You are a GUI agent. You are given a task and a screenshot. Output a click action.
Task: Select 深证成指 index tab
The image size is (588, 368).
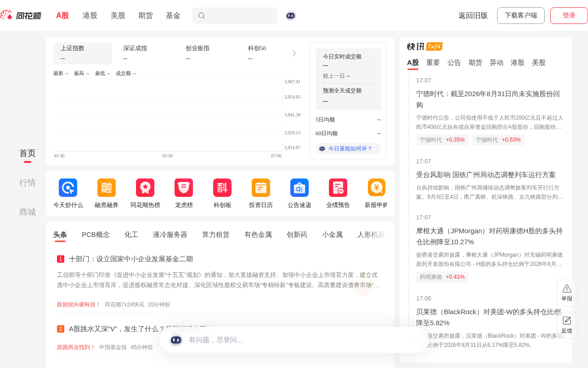click(145, 53)
